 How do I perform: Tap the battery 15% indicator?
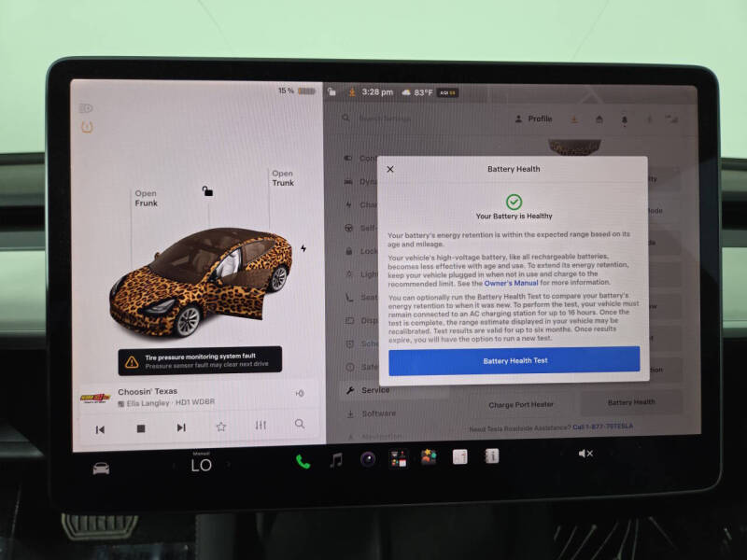[x=296, y=91]
